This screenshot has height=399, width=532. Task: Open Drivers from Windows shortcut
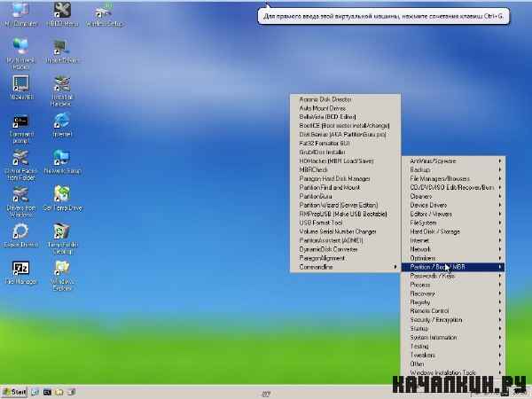click(20, 202)
